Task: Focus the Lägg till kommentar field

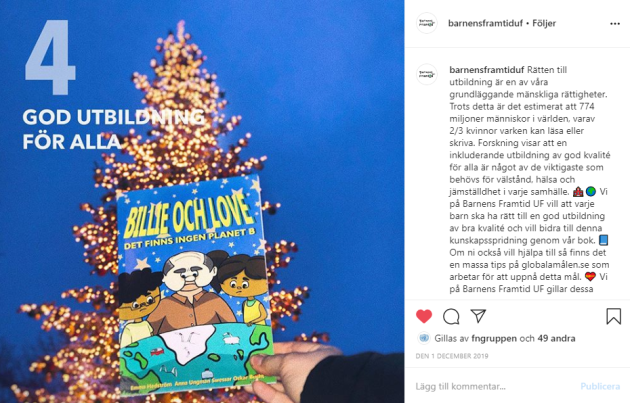Action: (496, 387)
